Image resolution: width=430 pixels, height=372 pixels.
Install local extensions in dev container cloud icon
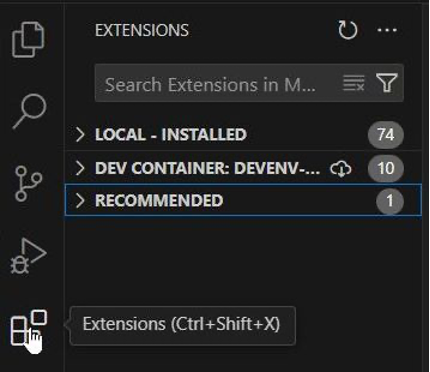(x=341, y=169)
